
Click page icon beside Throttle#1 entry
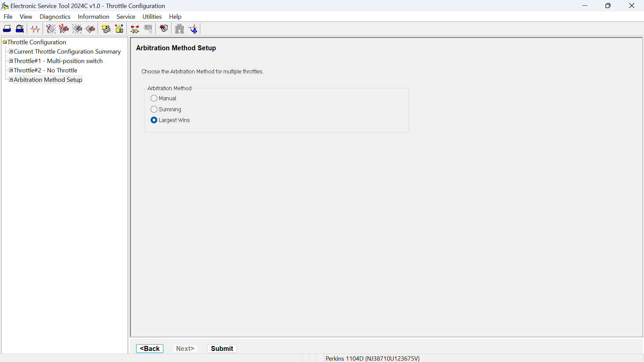click(11, 61)
